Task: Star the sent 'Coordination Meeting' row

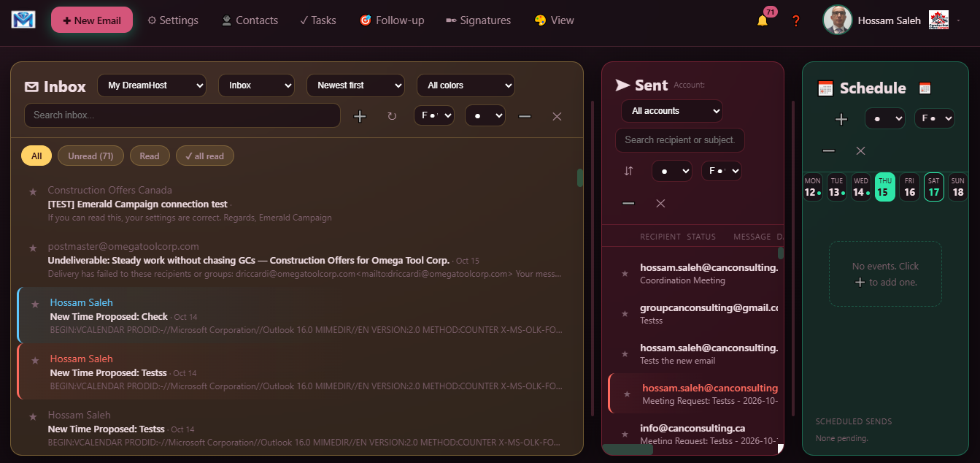Action: 625,273
